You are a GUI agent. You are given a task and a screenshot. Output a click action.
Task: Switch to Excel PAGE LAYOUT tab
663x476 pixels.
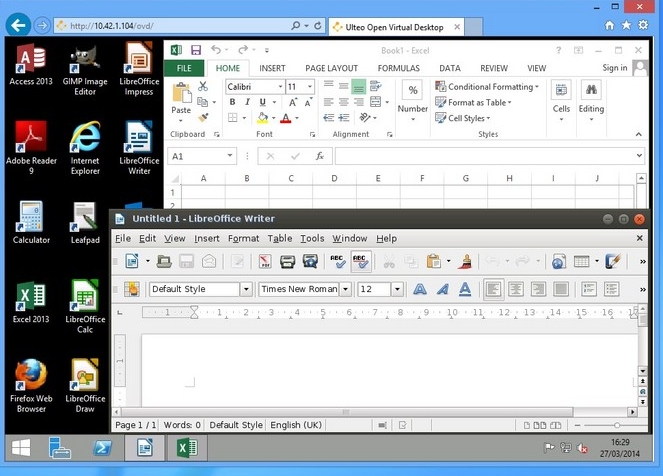[x=332, y=68]
